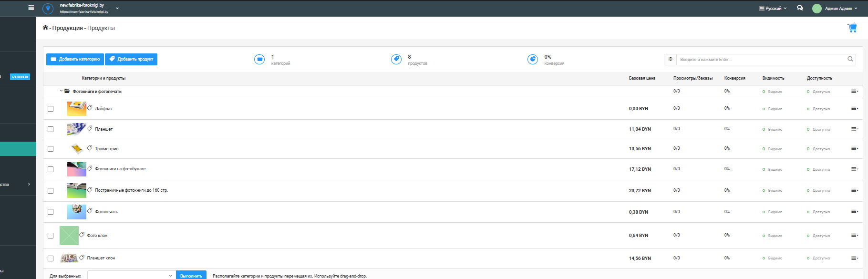Click the tag icon beside Планшет клон
The width and height of the screenshot is (868, 279).
[x=82, y=257]
